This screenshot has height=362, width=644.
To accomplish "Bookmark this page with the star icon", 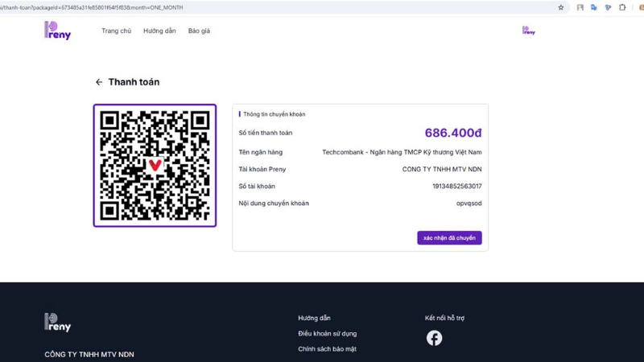I will (x=561, y=7).
